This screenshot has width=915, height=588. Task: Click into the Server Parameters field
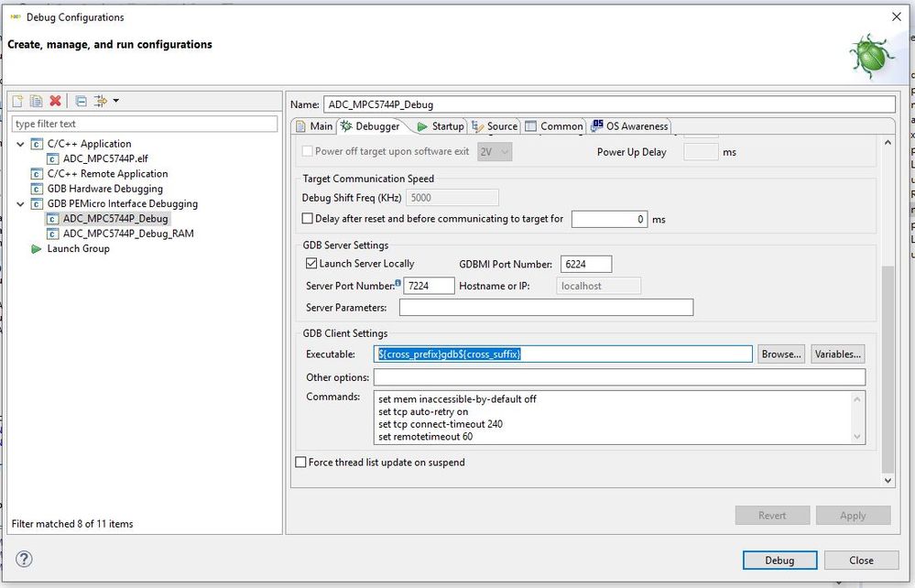[x=546, y=308]
